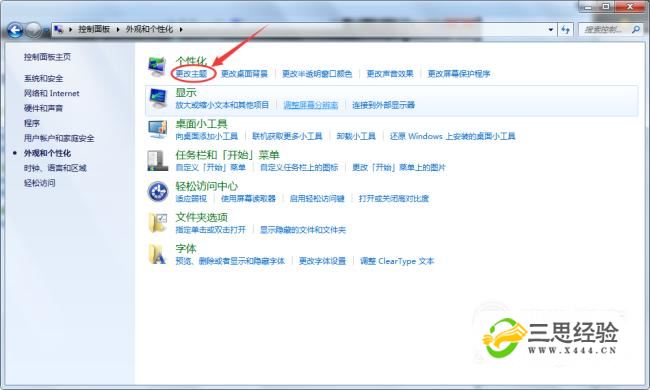The width and height of the screenshot is (650, 390).
Task: Expand the arrow after 控制面板 in breadcrumb
Action: pos(118,29)
